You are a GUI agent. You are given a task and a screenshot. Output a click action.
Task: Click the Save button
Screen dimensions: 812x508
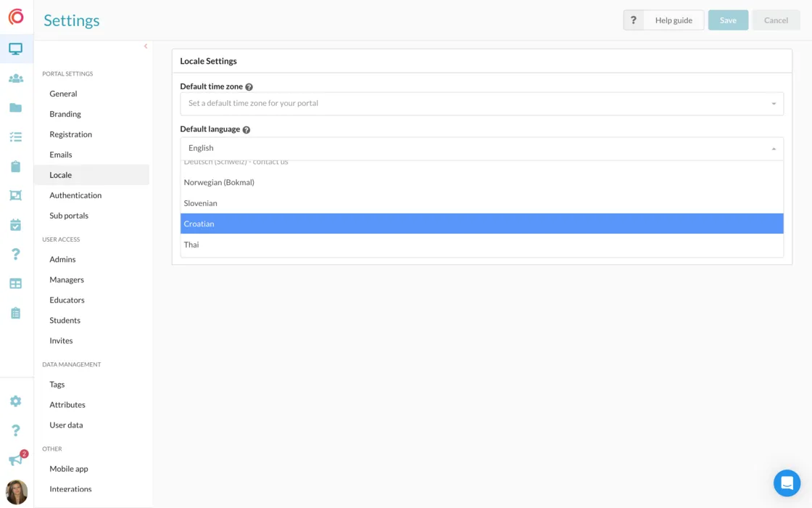pyautogui.click(x=728, y=20)
